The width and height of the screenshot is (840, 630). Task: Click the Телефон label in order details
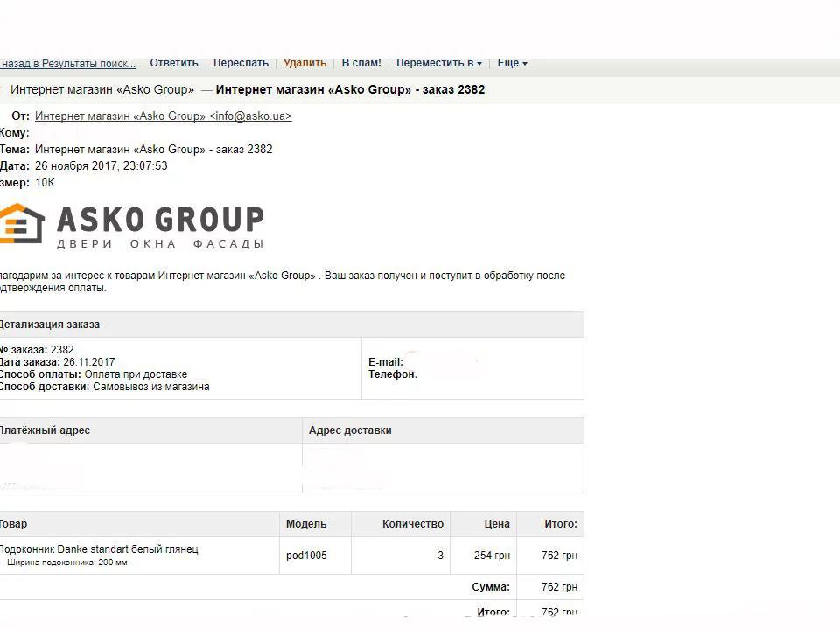393,374
